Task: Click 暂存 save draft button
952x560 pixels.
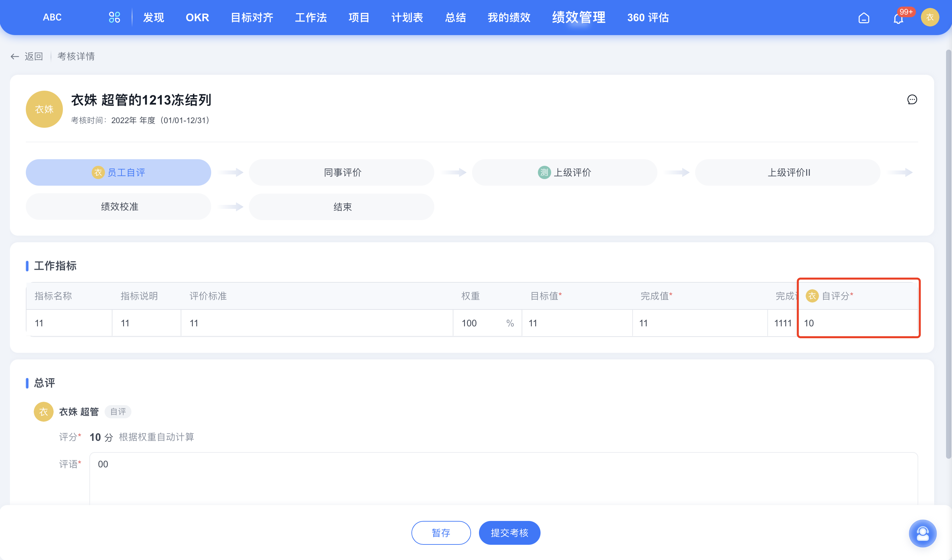Action: tap(441, 532)
